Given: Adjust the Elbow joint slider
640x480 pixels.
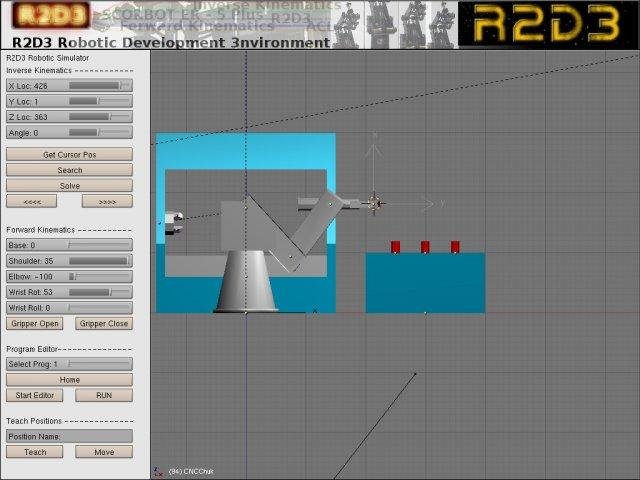Looking at the screenshot, I should (x=69, y=277).
